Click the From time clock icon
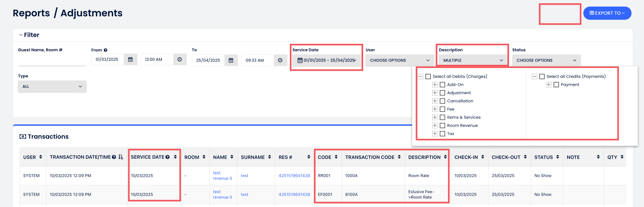This screenshot has height=207, width=644. pyautogui.click(x=180, y=59)
